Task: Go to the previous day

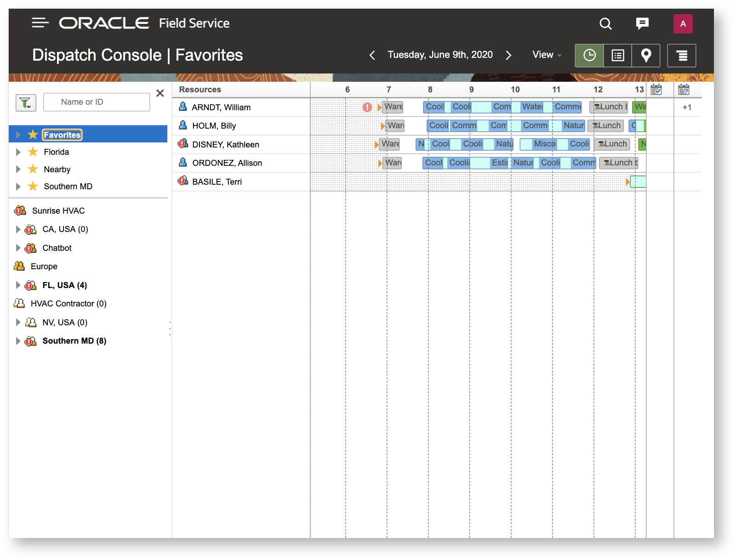Action: [372, 55]
